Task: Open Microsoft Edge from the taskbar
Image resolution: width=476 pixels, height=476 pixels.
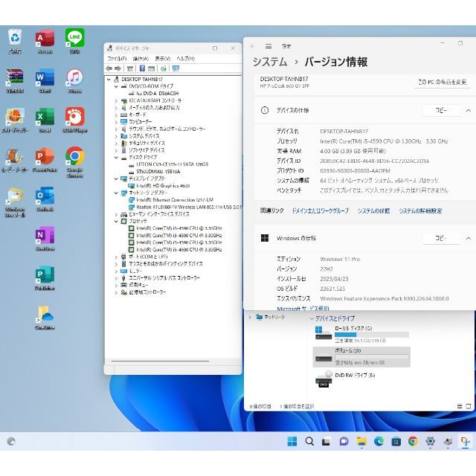Action: (379, 441)
